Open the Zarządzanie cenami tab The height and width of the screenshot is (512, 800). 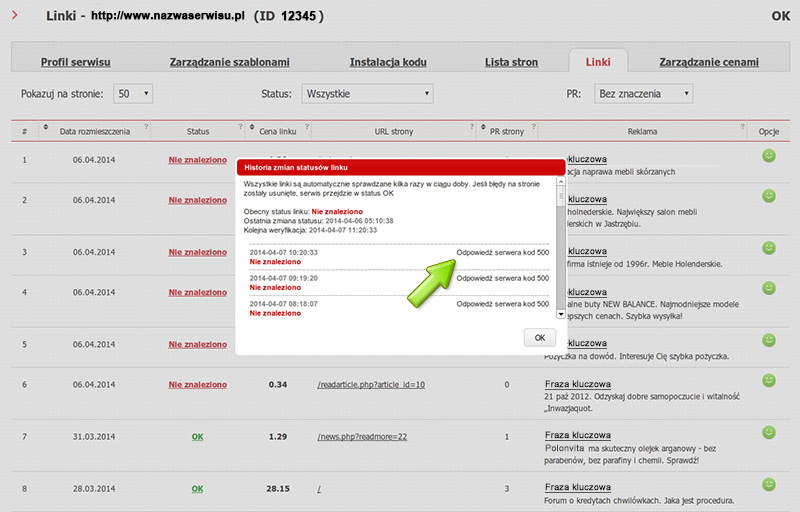[x=708, y=62]
